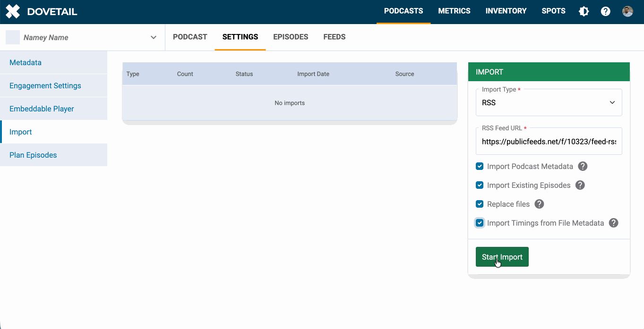
Task: Open the Import Type dropdown
Action: pyautogui.click(x=549, y=102)
